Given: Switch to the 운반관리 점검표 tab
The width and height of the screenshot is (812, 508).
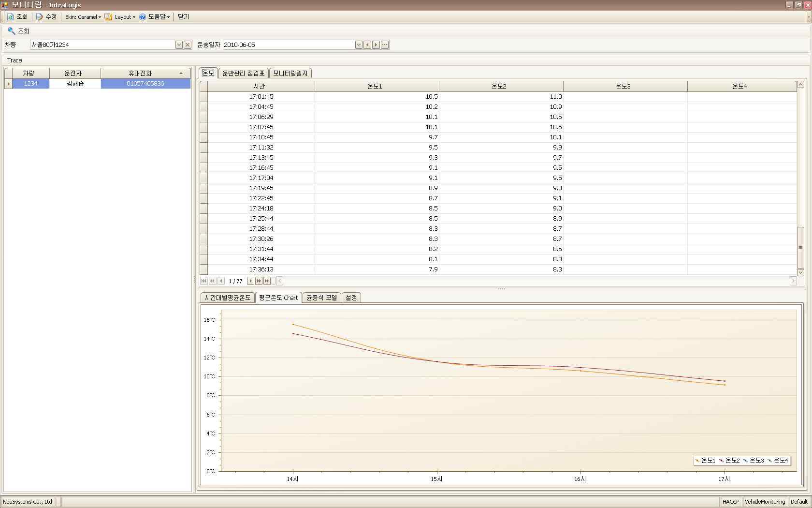Looking at the screenshot, I should (243, 73).
